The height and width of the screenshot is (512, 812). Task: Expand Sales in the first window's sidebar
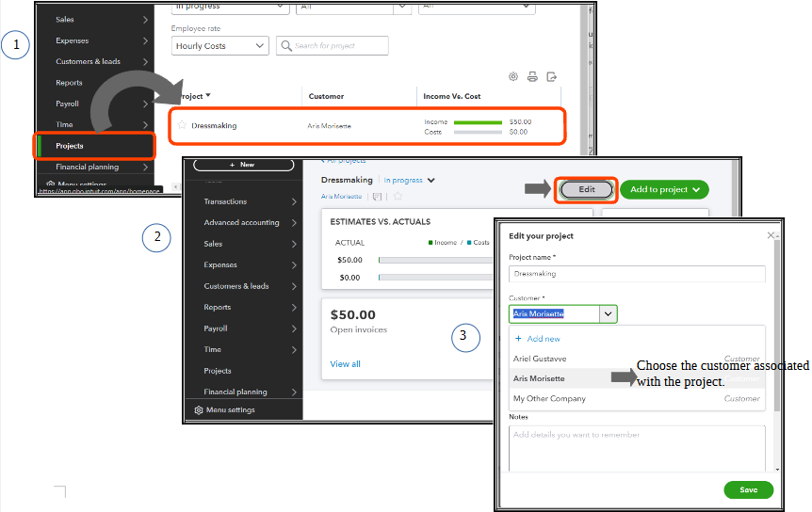tap(145, 20)
